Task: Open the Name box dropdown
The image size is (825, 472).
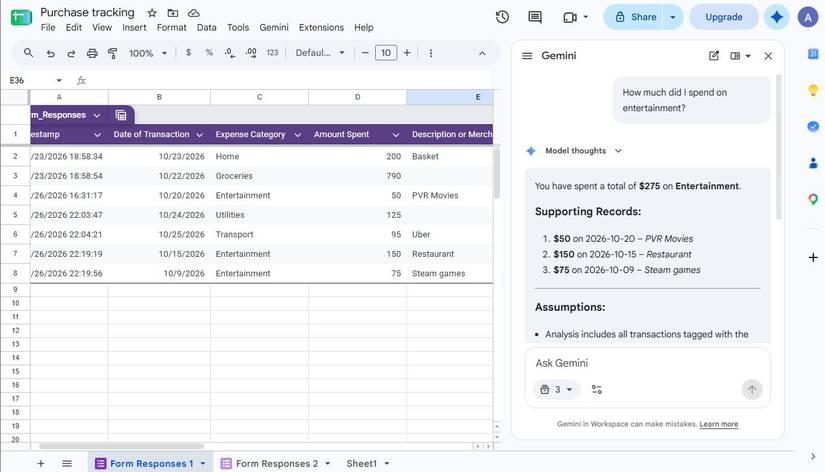Action: point(59,81)
